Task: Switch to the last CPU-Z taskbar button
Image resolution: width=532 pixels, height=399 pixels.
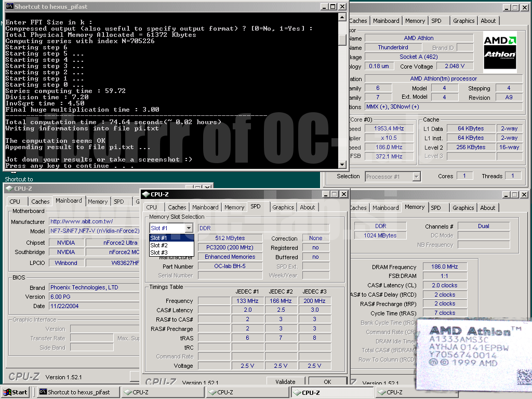Action: tap(417, 392)
